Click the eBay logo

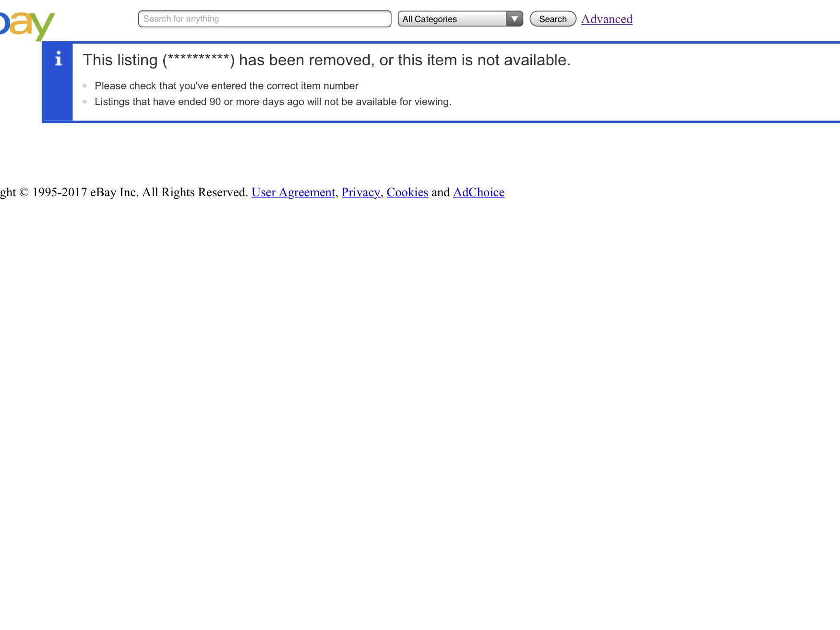coord(26,25)
